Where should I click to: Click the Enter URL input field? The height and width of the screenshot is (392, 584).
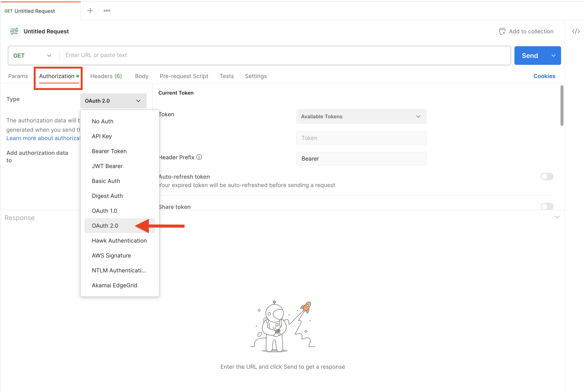(285, 55)
